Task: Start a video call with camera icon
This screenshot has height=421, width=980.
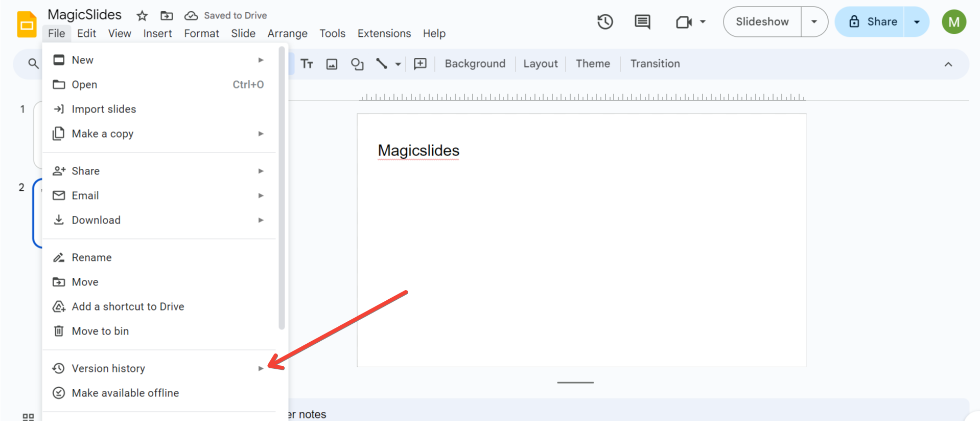Action: point(684,22)
